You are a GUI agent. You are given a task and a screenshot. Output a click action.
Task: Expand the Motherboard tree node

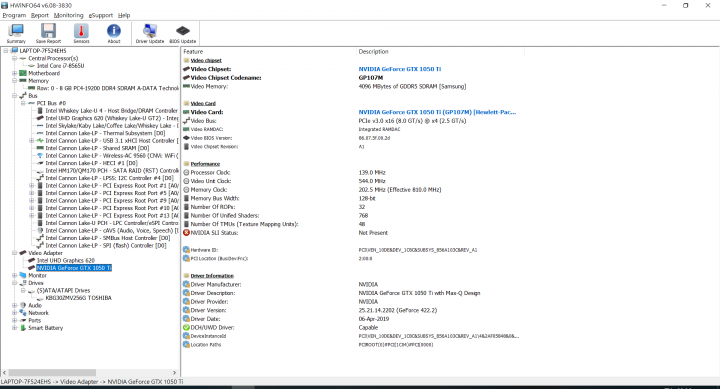point(14,73)
